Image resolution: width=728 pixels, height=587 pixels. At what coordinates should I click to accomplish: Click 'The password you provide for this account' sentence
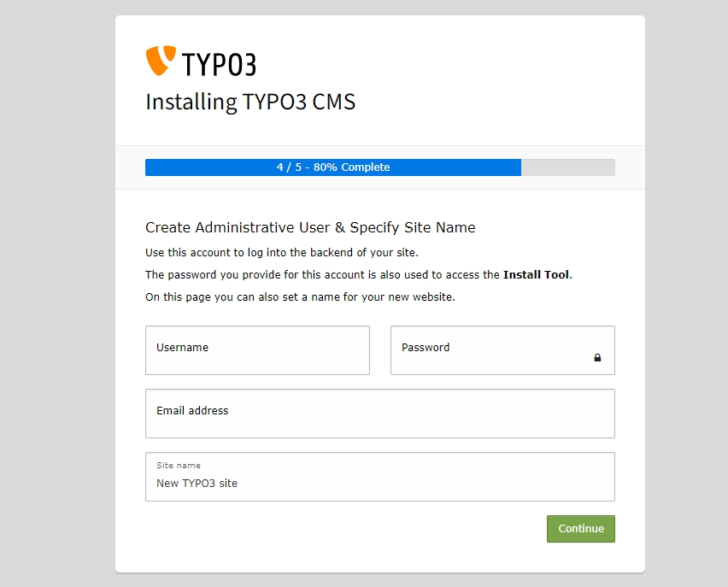pyautogui.click(x=323, y=275)
